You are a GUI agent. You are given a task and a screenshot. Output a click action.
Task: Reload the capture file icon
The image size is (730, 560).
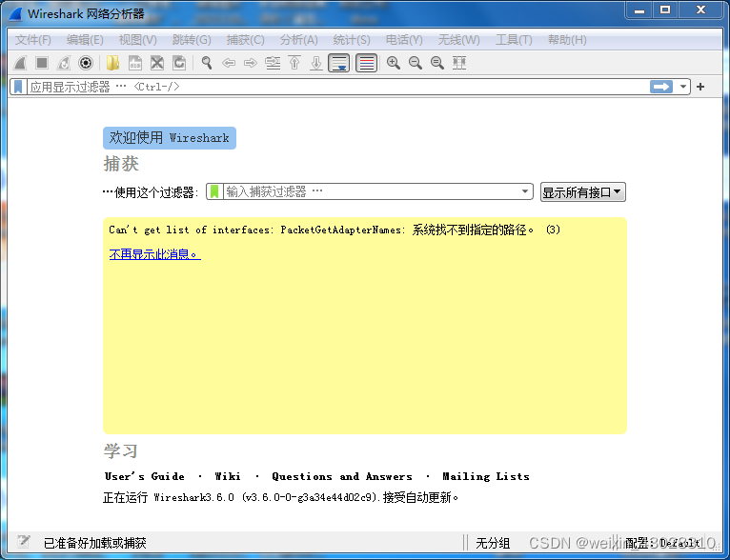[179, 63]
